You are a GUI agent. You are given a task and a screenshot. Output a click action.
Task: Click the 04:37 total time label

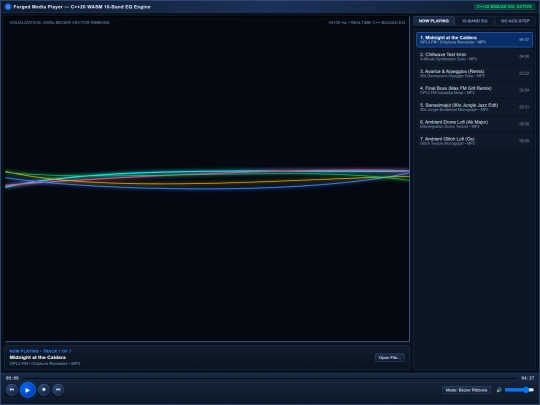click(x=527, y=378)
